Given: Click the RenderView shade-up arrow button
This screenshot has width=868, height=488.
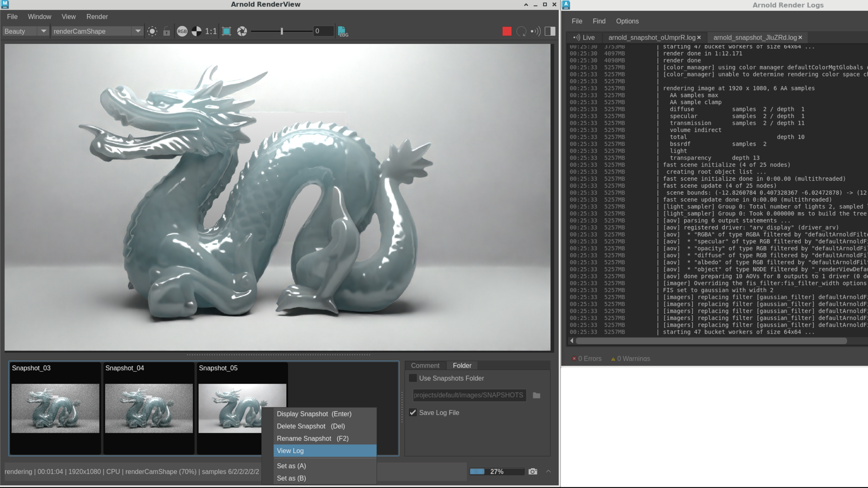Looking at the screenshot, I should coord(526,4).
